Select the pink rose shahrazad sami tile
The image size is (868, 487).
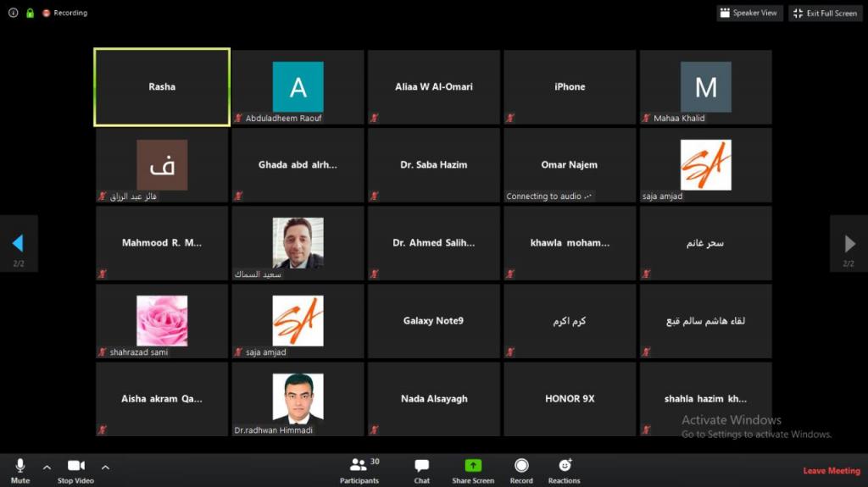point(162,321)
